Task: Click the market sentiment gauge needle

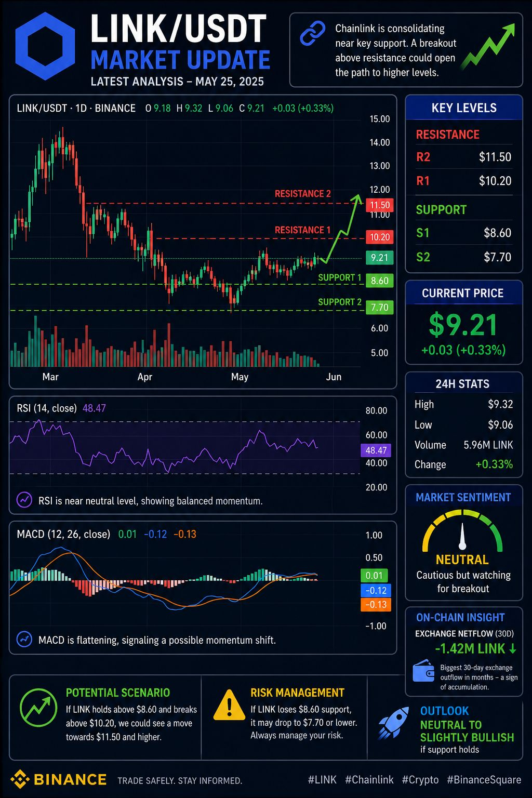Action: 462,536
